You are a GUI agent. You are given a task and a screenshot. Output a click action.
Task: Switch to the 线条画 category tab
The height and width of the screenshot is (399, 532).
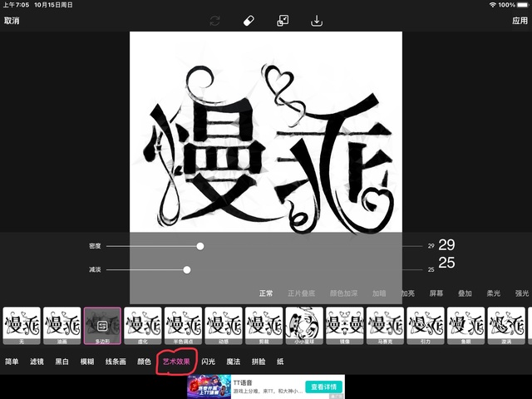coord(116,362)
